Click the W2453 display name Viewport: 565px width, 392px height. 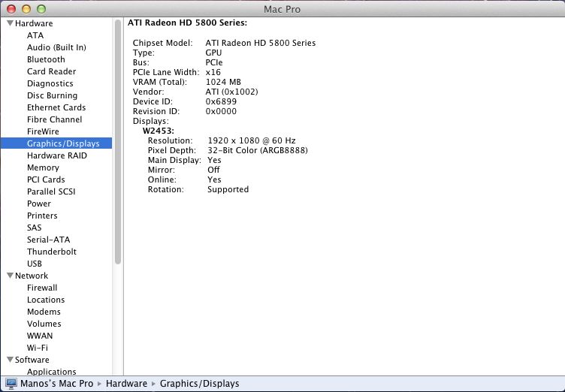[x=159, y=131]
